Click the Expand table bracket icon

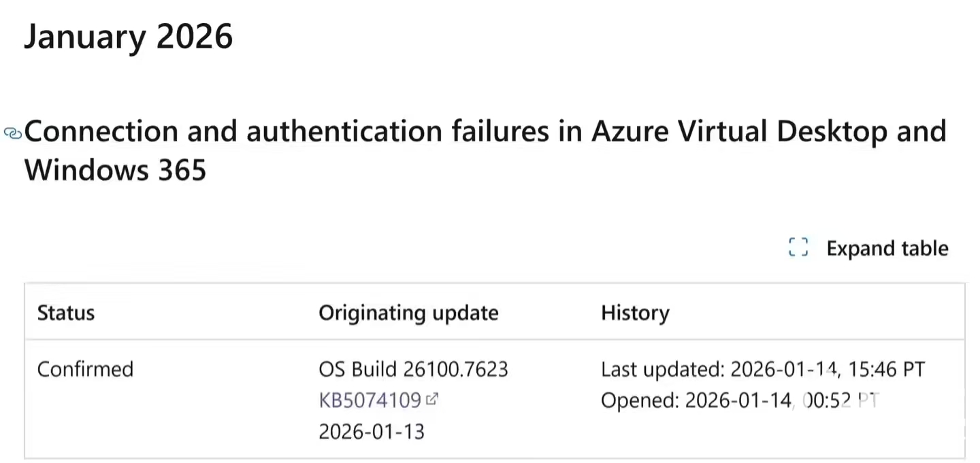[798, 248]
